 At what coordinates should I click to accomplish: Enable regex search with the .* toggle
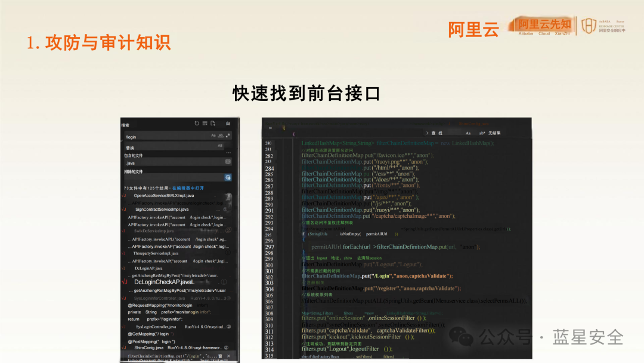228,136
